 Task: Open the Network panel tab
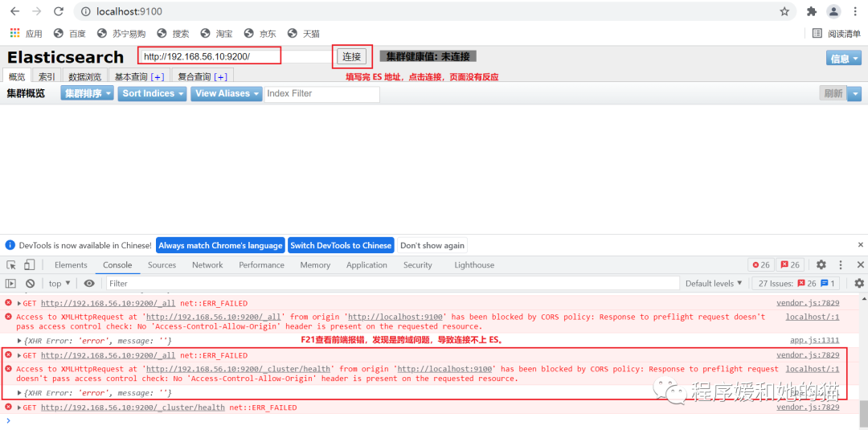coord(207,265)
